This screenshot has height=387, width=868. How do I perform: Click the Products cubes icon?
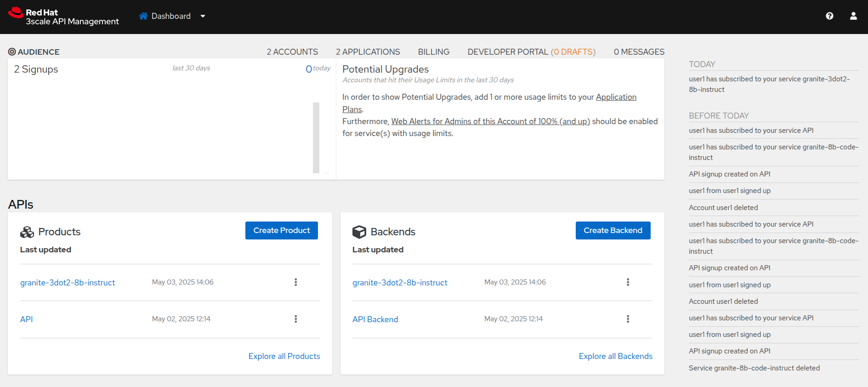pyautogui.click(x=27, y=232)
